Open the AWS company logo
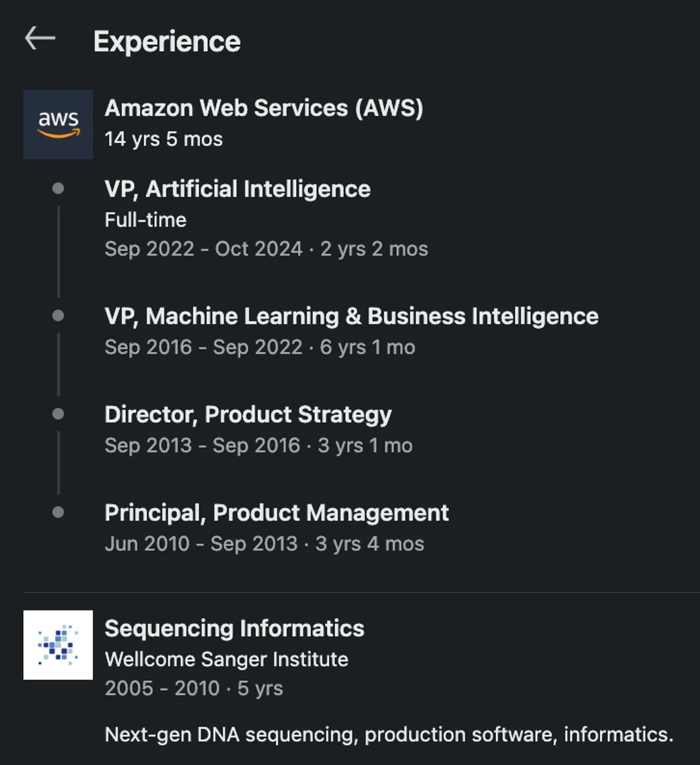The image size is (700, 765). pos(58,124)
